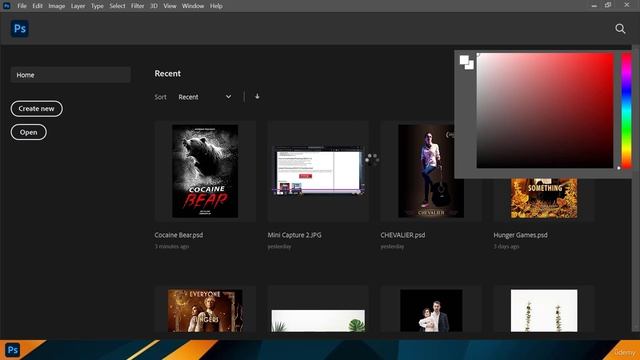Click foreground/background color squares in the picker
The image size is (640, 360).
(467, 62)
